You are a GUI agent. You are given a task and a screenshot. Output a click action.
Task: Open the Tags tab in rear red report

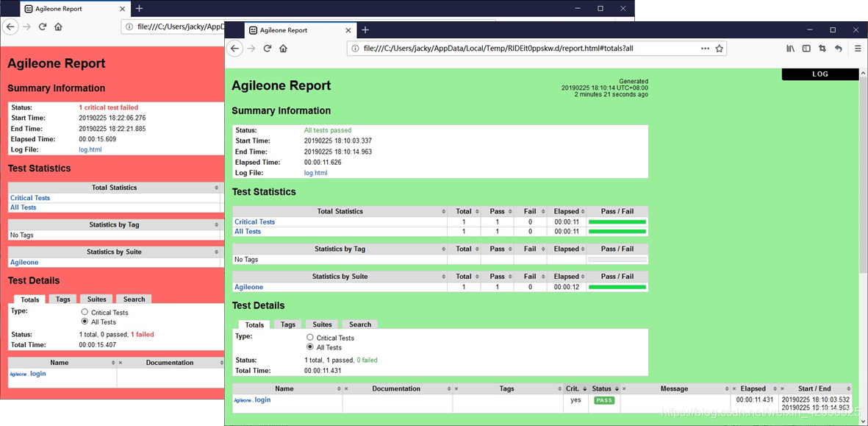coord(63,299)
